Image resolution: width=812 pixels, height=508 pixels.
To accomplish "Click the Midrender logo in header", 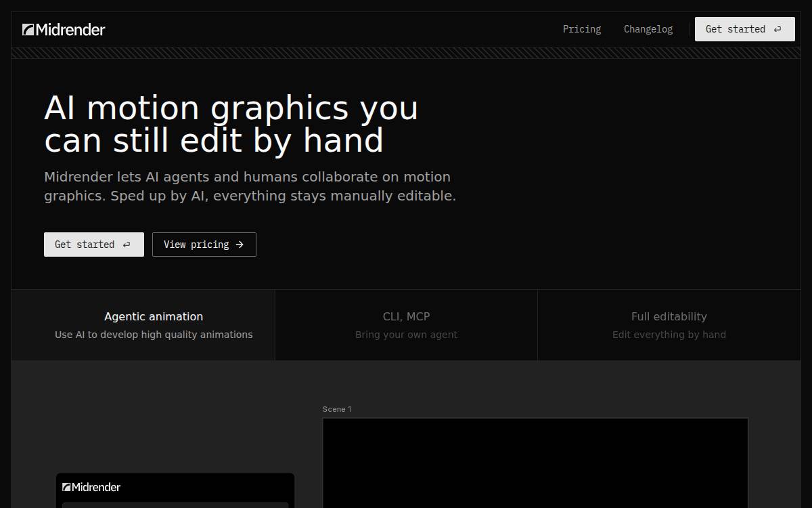I will tap(64, 29).
